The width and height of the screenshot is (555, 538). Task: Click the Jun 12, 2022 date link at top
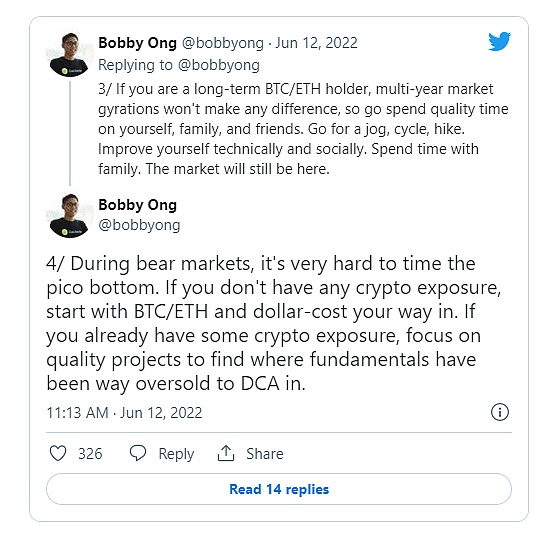pos(316,43)
